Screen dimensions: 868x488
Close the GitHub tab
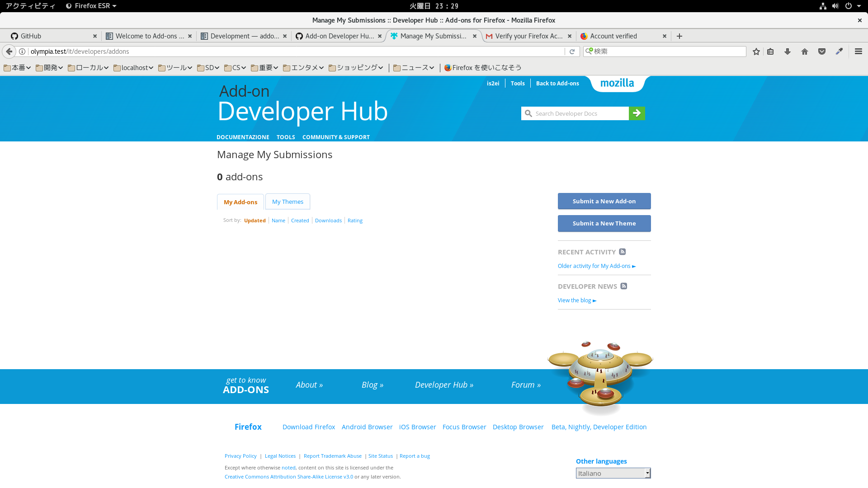(x=95, y=36)
